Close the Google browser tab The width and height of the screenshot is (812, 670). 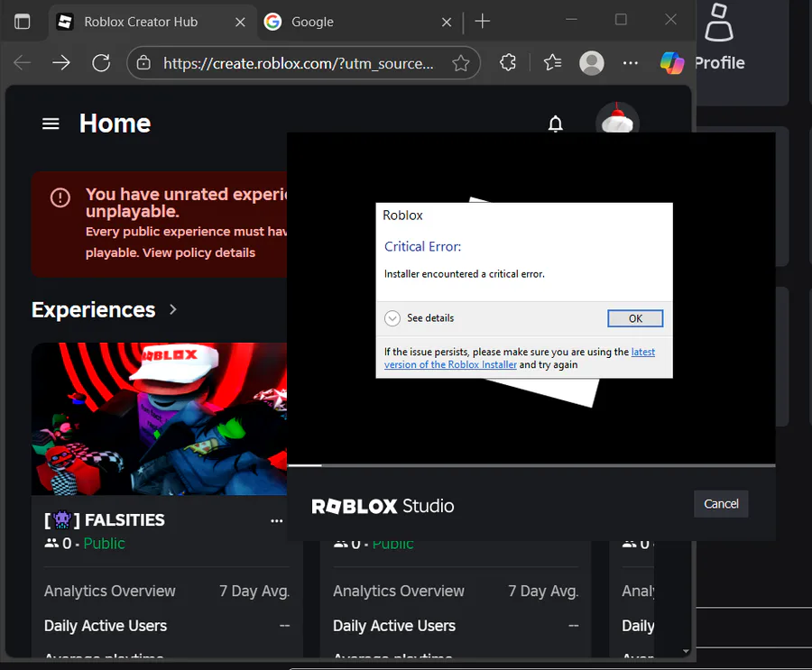click(447, 22)
